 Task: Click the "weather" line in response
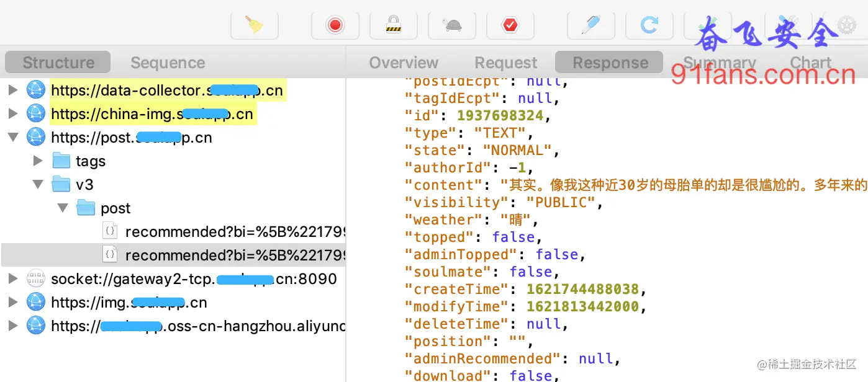[x=471, y=220]
